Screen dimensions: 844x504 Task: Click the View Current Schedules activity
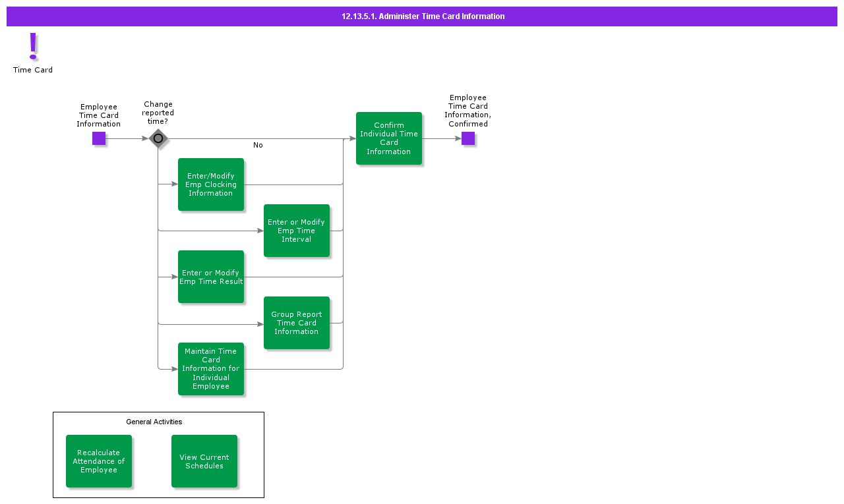(204, 461)
